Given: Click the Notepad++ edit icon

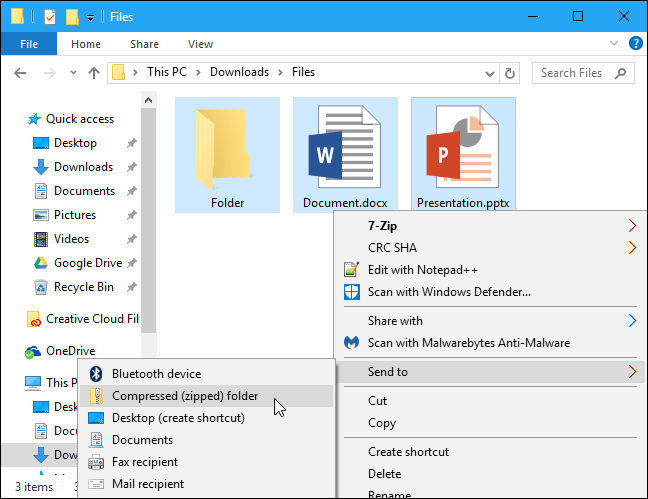Looking at the screenshot, I should coord(351,270).
